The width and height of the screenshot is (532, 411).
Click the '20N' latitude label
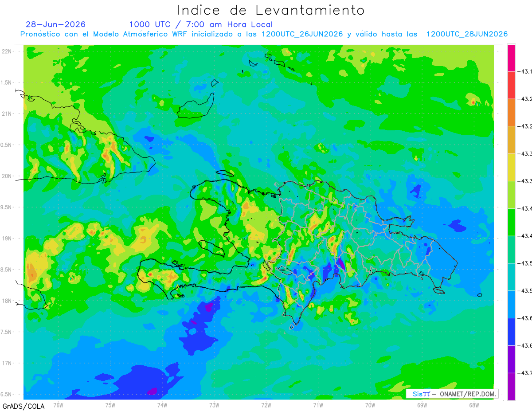coord(7,176)
